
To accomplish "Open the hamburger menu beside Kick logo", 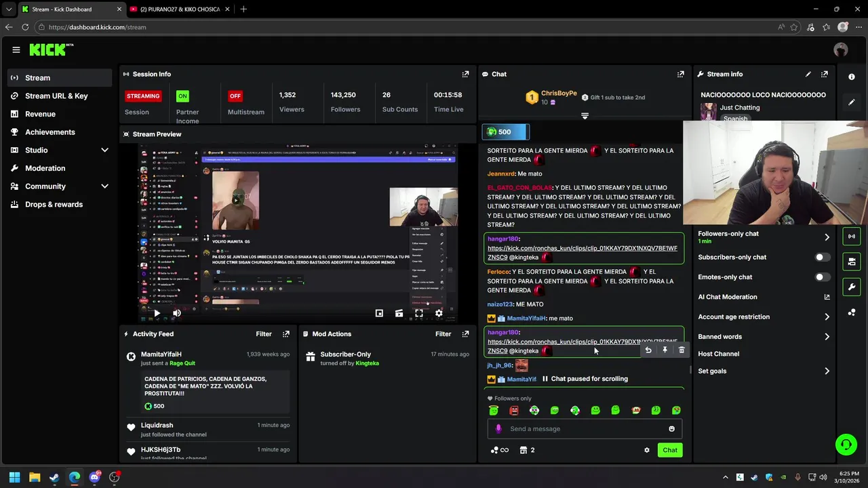I will pos(16,49).
